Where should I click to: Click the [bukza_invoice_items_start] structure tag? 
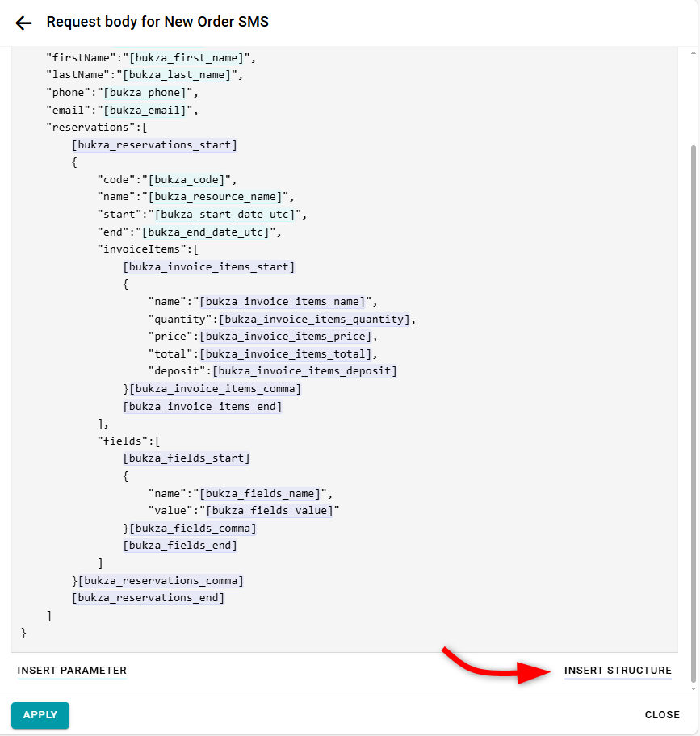[209, 267]
